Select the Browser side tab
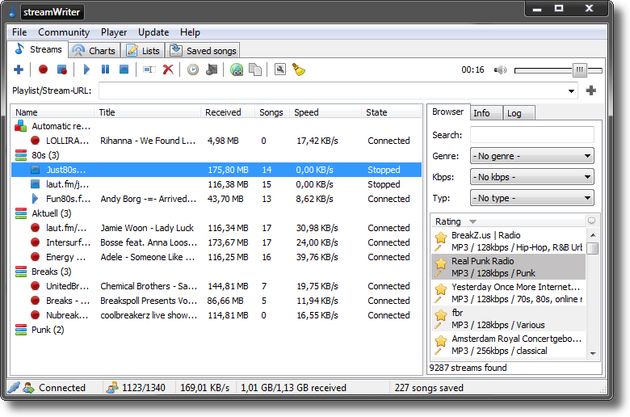The image size is (630, 417). 448,112
